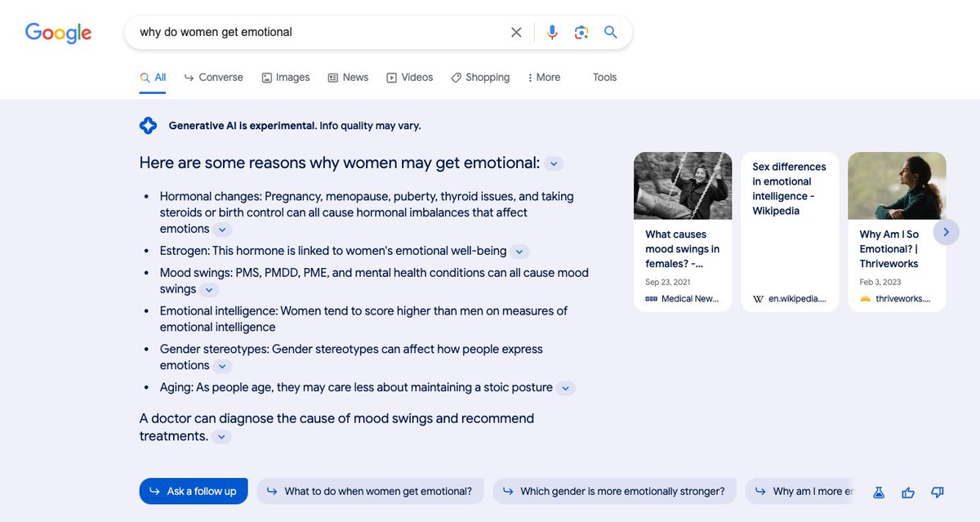Show the next source cards with the arrow

[946, 232]
